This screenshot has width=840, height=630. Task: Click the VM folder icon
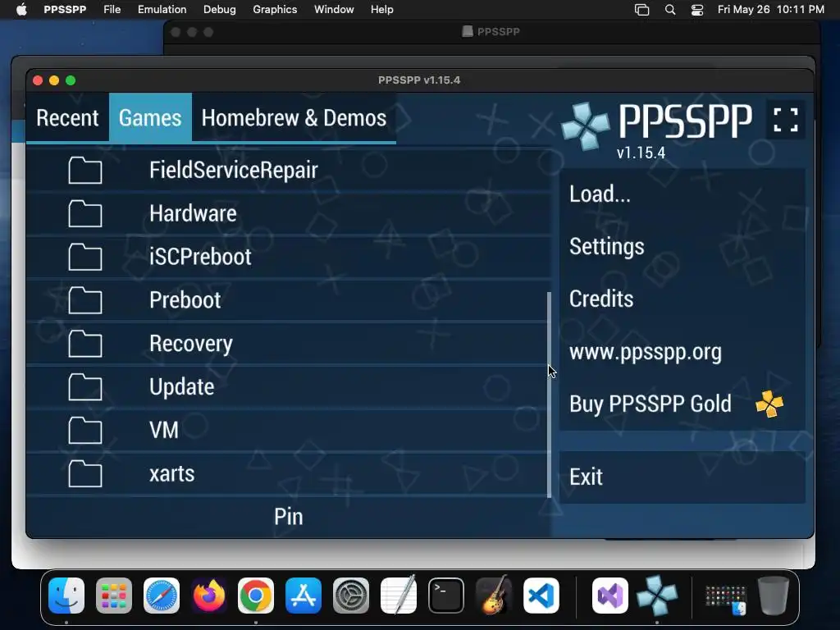pyautogui.click(x=85, y=431)
